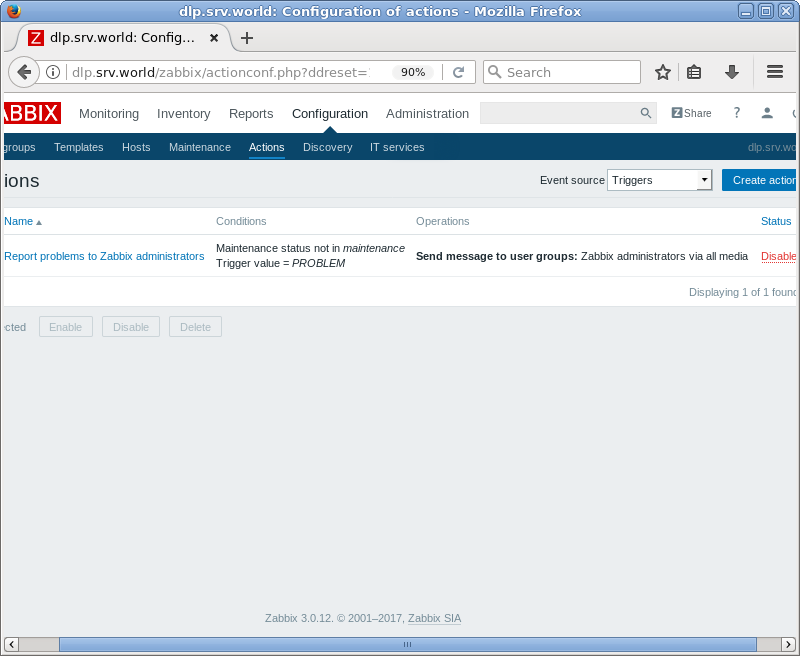Go to Discovery submenu
The width and height of the screenshot is (800, 656).
(328, 147)
